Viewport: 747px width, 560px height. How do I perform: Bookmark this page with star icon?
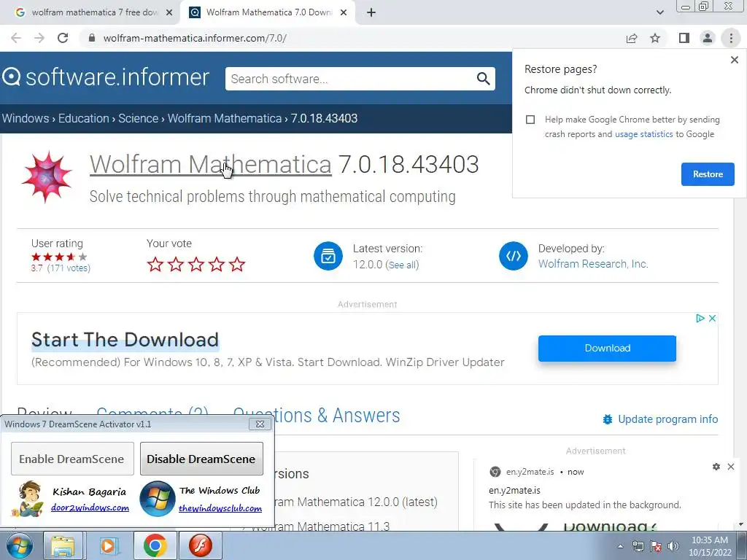pos(656,38)
